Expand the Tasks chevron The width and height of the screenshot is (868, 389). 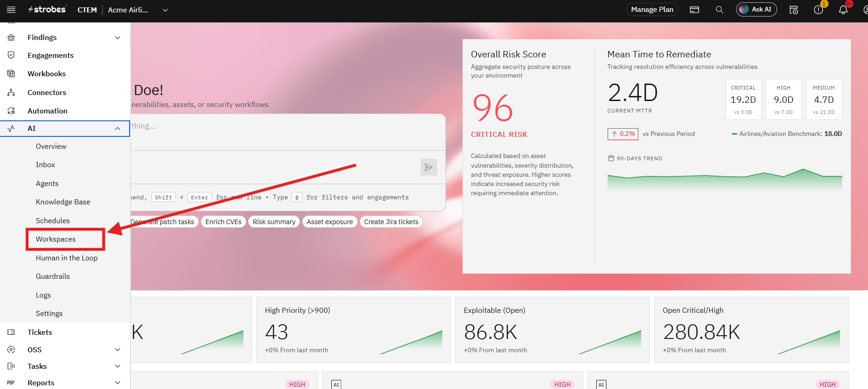(118, 366)
